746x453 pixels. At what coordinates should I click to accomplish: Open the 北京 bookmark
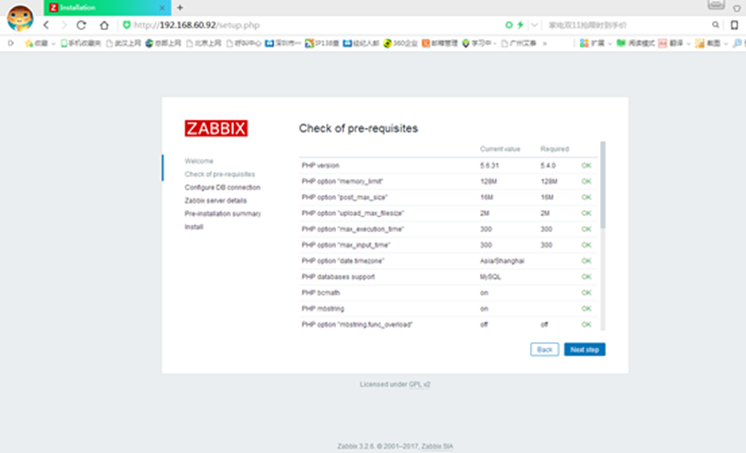pos(204,43)
